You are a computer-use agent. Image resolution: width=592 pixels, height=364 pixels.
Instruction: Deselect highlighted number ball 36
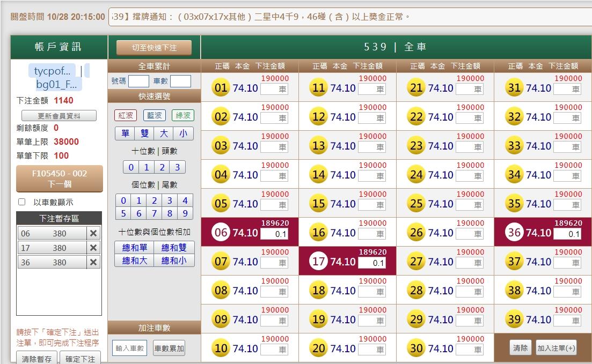click(x=514, y=232)
